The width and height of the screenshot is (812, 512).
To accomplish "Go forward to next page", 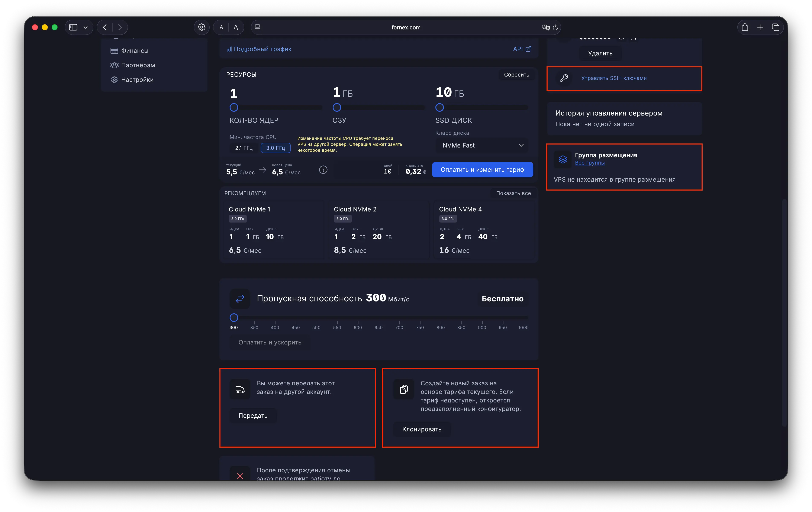I will pos(120,27).
